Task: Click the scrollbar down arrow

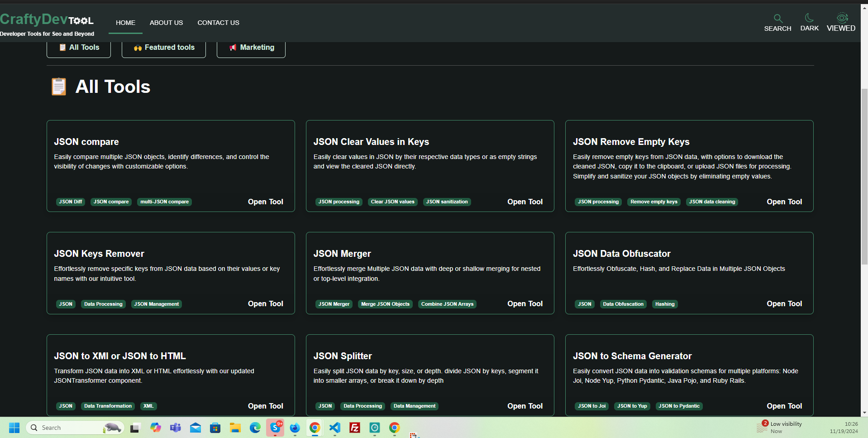Action: pyautogui.click(x=864, y=413)
